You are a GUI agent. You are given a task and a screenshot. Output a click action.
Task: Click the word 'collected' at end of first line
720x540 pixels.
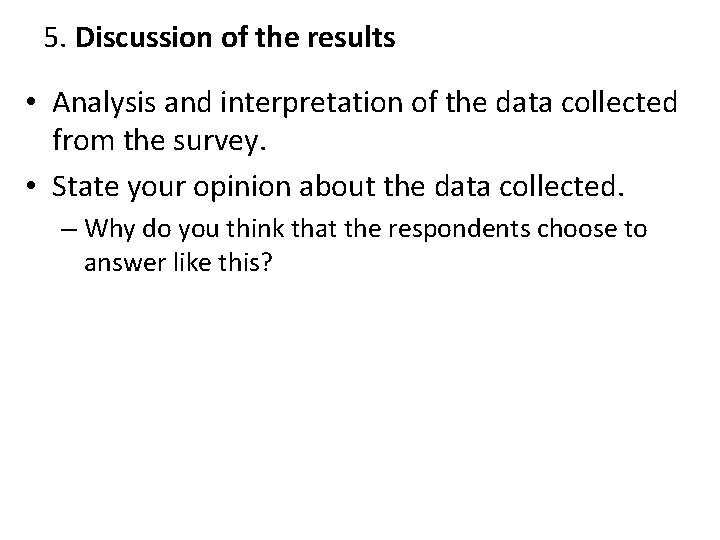(x=619, y=102)
